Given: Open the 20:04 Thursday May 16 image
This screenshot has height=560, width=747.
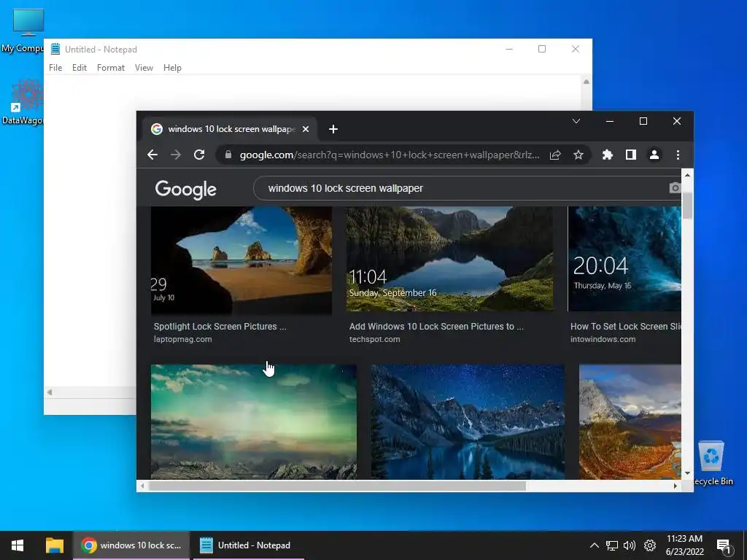Looking at the screenshot, I should [624, 259].
